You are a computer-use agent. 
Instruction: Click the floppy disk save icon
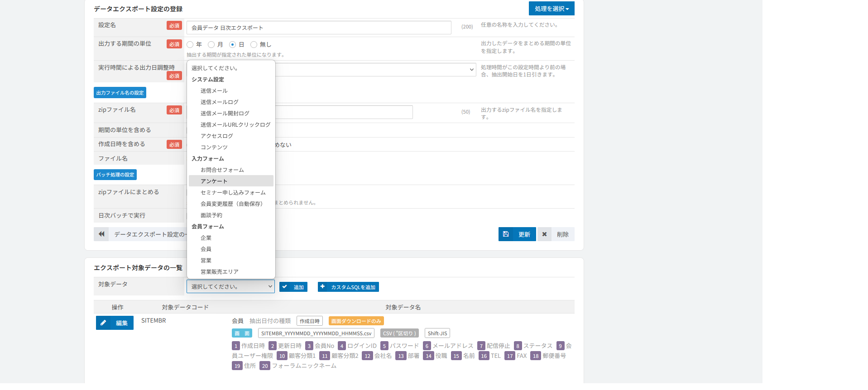506,234
